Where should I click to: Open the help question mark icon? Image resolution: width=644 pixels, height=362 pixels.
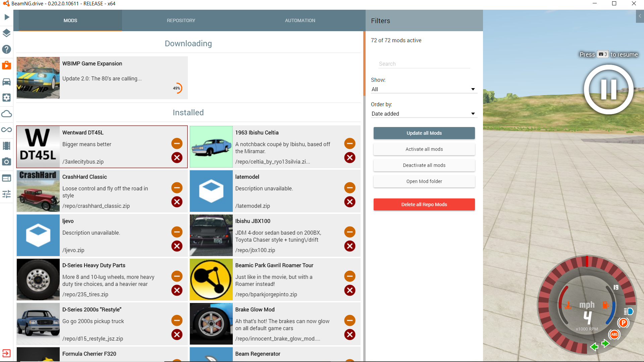(x=7, y=49)
